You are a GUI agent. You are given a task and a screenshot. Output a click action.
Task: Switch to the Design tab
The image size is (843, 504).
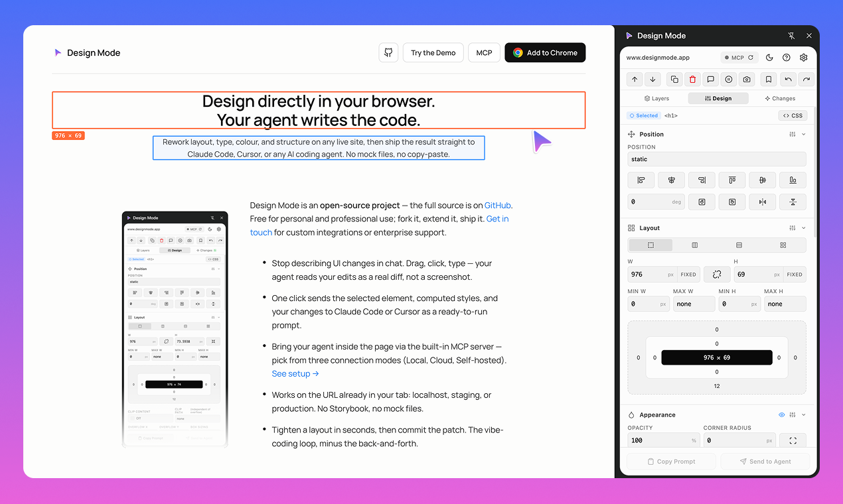718,98
